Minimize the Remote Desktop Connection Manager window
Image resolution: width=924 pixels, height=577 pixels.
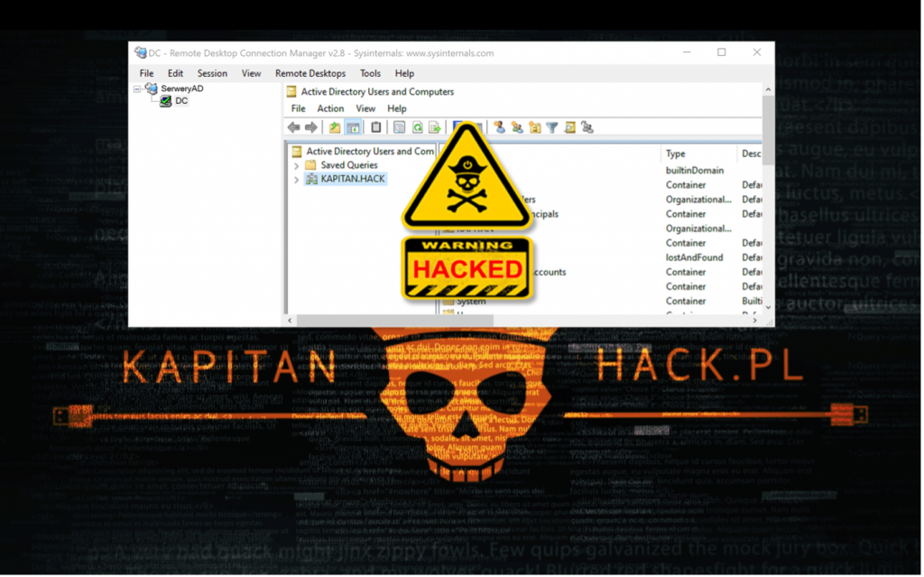click(x=687, y=52)
